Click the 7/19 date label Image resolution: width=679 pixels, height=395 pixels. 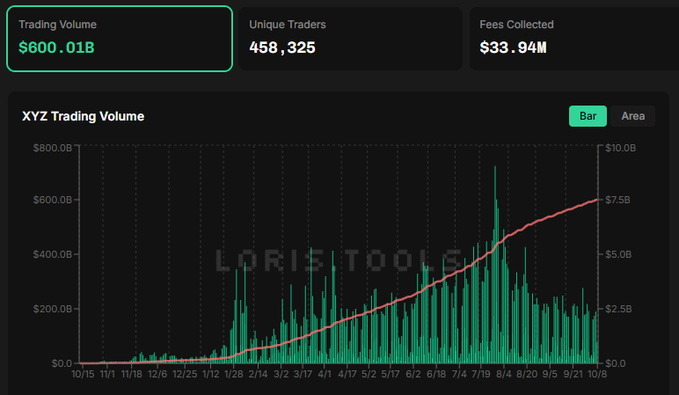(481, 374)
